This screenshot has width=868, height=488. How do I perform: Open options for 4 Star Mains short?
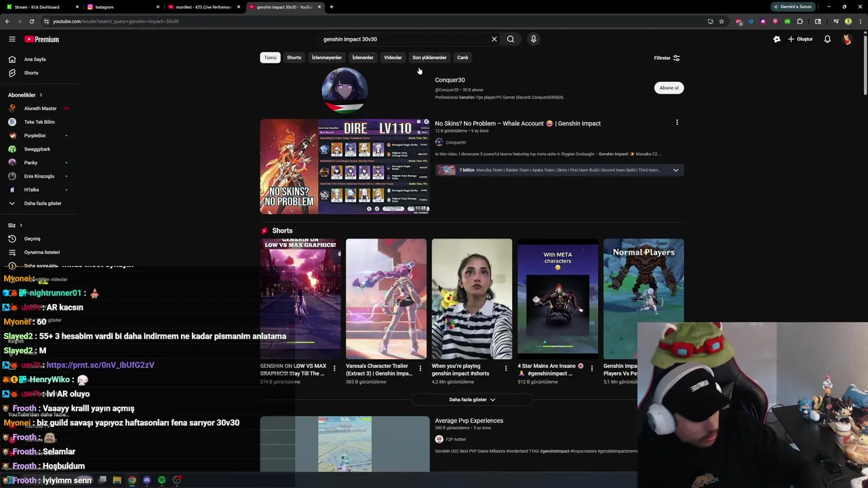[x=592, y=369]
